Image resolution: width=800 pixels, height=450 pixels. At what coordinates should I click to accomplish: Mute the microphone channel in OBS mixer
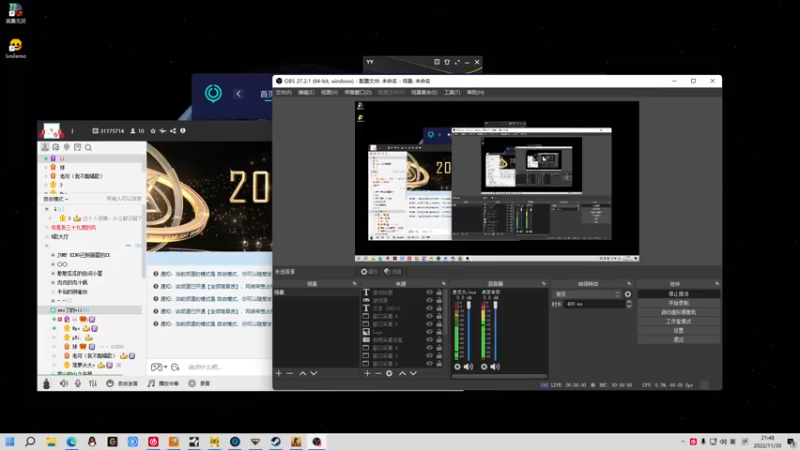pos(468,366)
